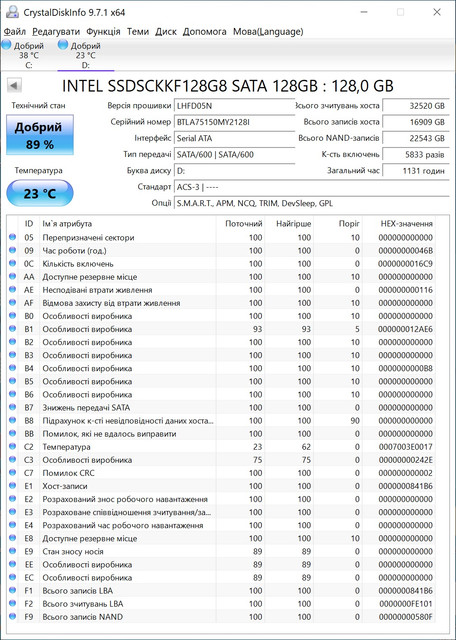This screenshot has height=640, width=456.
Task: Click the Добрий 89 % health status button
Action: tap(40, 135)
